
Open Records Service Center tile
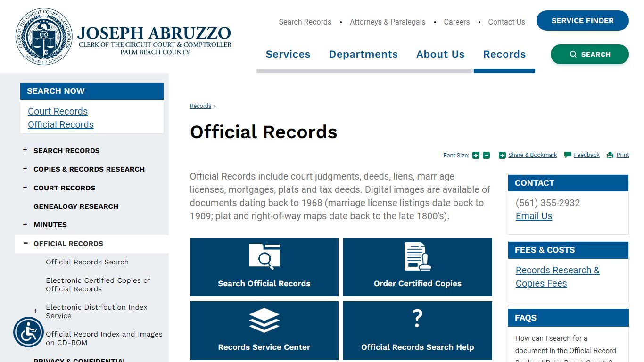(264, 330)
